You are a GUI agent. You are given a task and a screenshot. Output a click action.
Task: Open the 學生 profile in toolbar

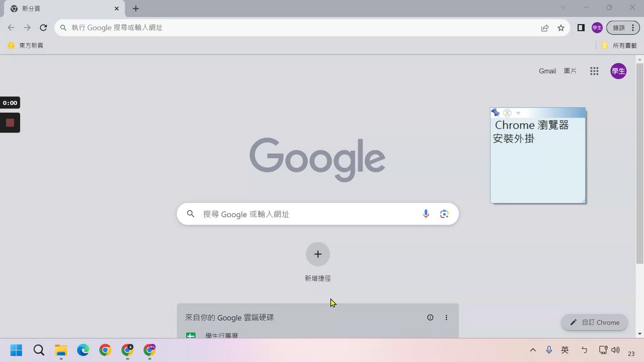[597, 28]
